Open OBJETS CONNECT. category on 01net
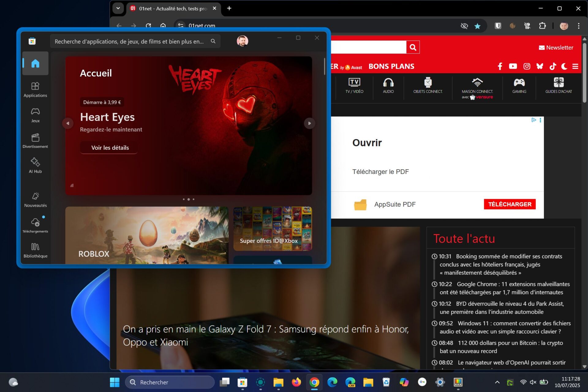Image resolution: width=588 pixels, height=392 pixels. [428, 86]
